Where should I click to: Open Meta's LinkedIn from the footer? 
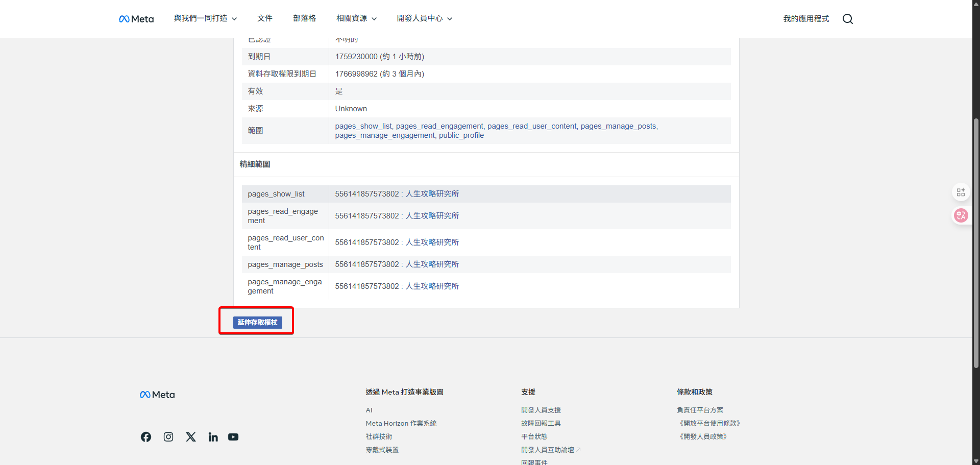213,437
